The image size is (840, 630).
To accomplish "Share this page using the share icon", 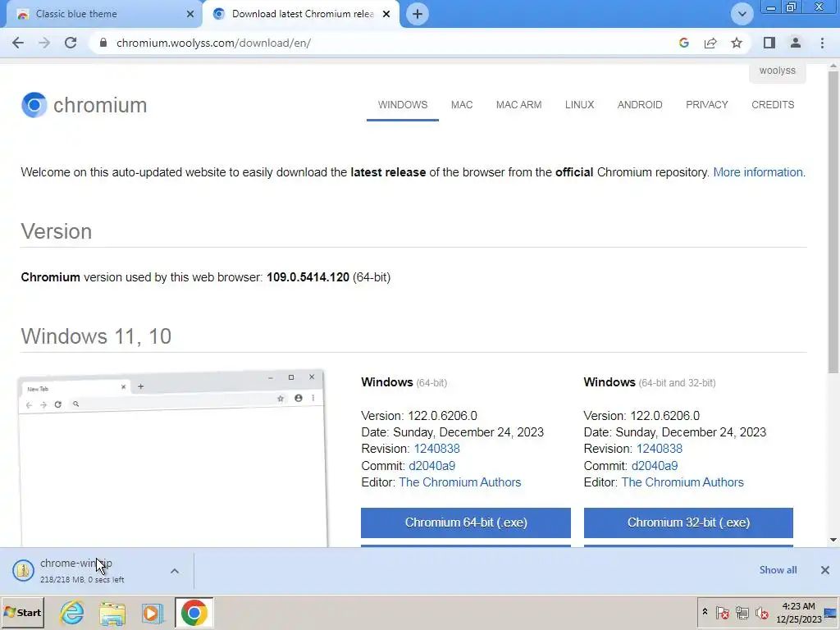I will (710, 43).
